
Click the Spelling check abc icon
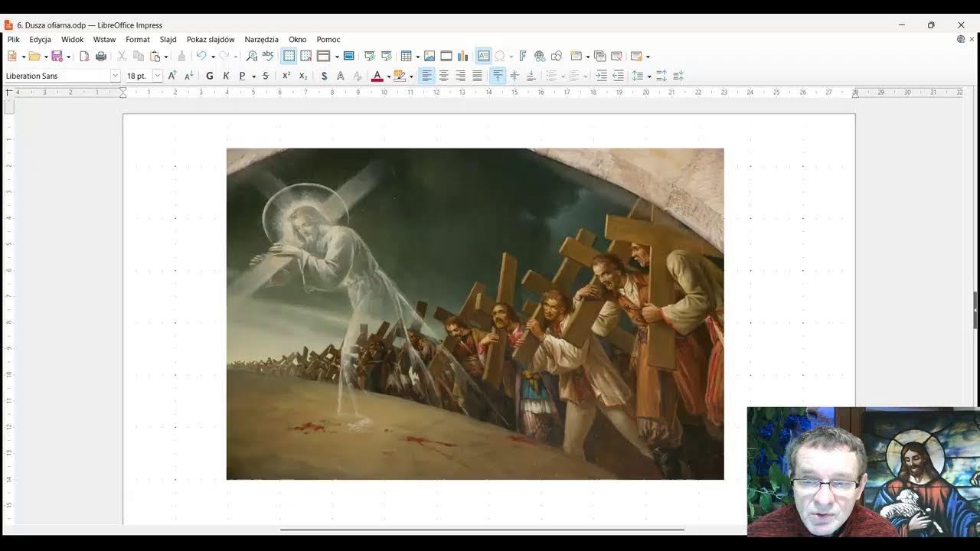[268, 56]
